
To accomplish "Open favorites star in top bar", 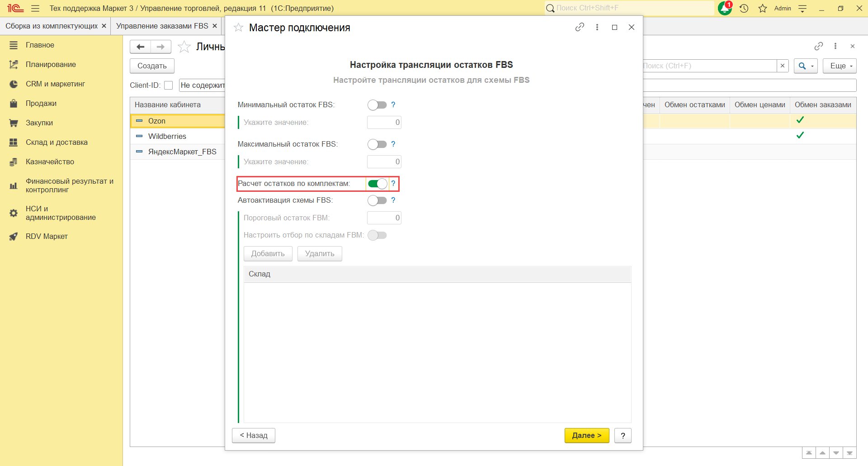I will click(763, 9).
